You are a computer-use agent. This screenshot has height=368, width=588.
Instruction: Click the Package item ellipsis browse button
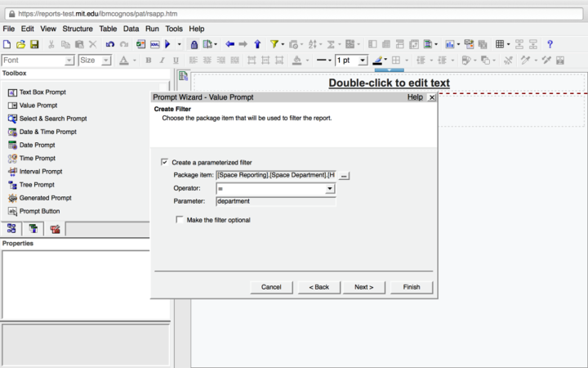(344, 176)
